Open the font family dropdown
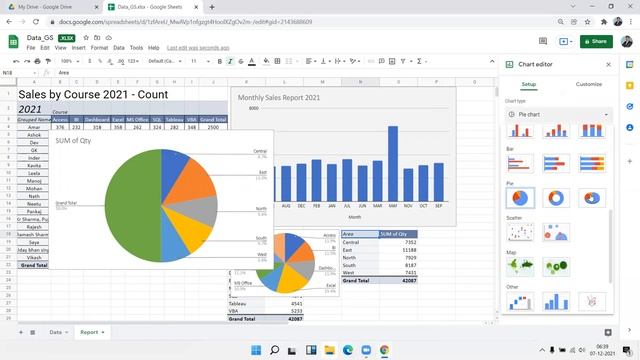The width and height of the screenshot is (640, 360). (x=164, y=61)
